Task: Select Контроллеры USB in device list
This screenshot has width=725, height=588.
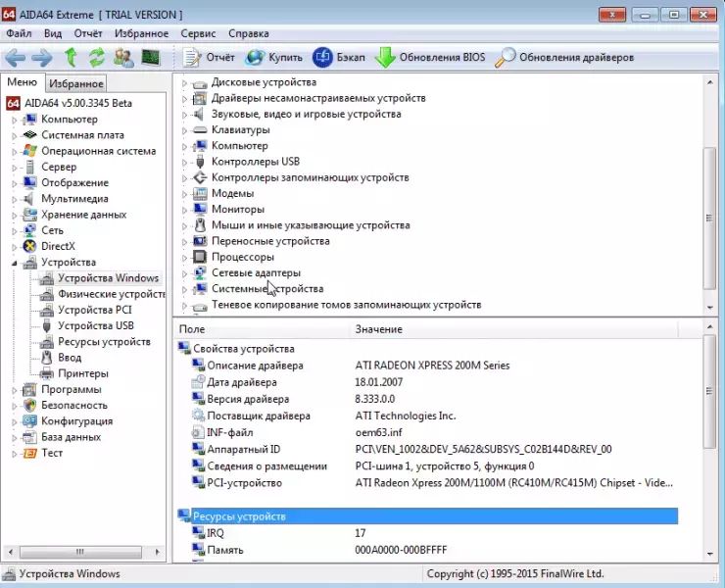Action: (x=256, y=162)
